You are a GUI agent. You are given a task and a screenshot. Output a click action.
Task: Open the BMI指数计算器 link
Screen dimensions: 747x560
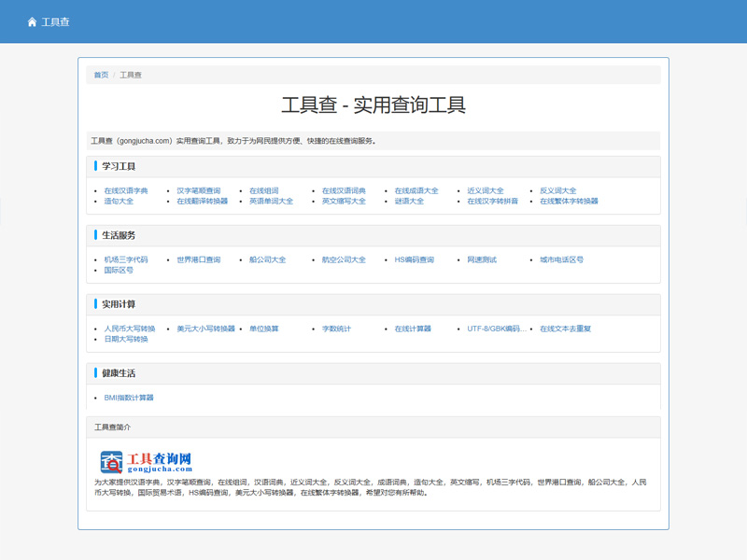tap(129, 398)
